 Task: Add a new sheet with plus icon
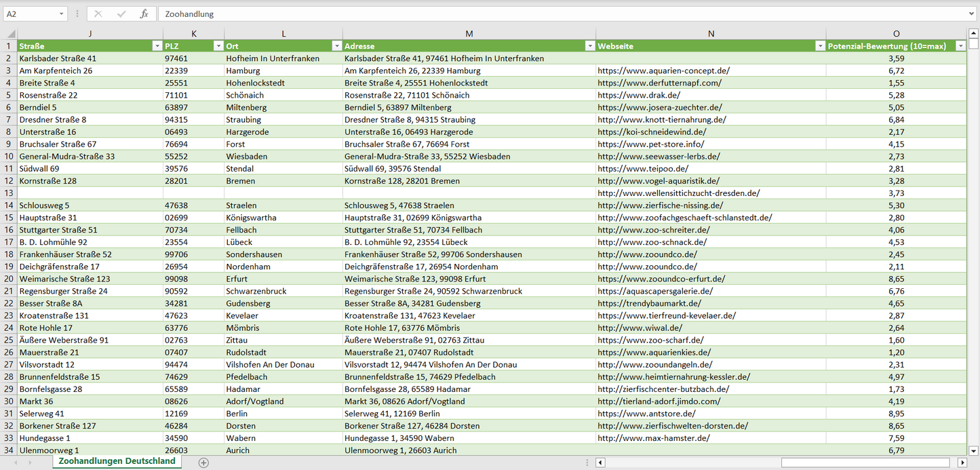pyautogui.click(x=203, y=463)
